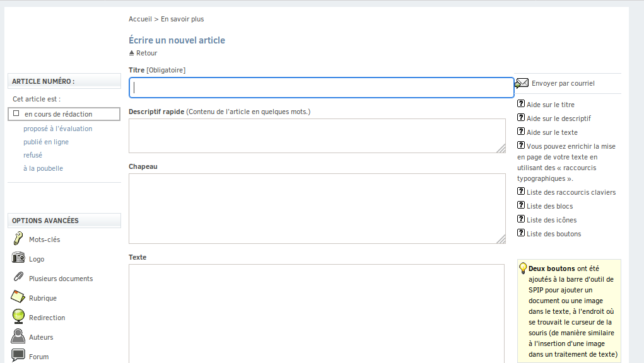644x363 pixels.
Task: Set status to proposé à l'évaluation
Action: [58, 129]
